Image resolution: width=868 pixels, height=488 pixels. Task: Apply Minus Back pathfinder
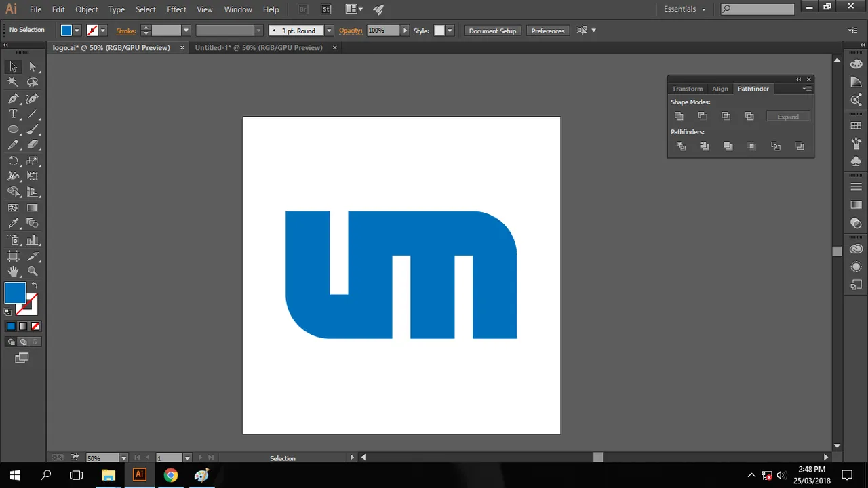[x=800, y=146]
